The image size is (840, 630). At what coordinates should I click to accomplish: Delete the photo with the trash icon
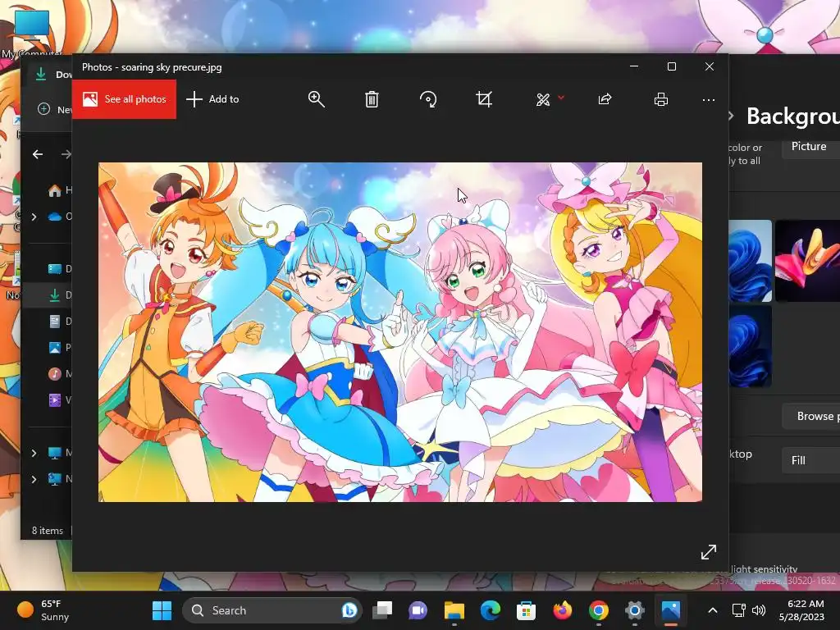372,99
